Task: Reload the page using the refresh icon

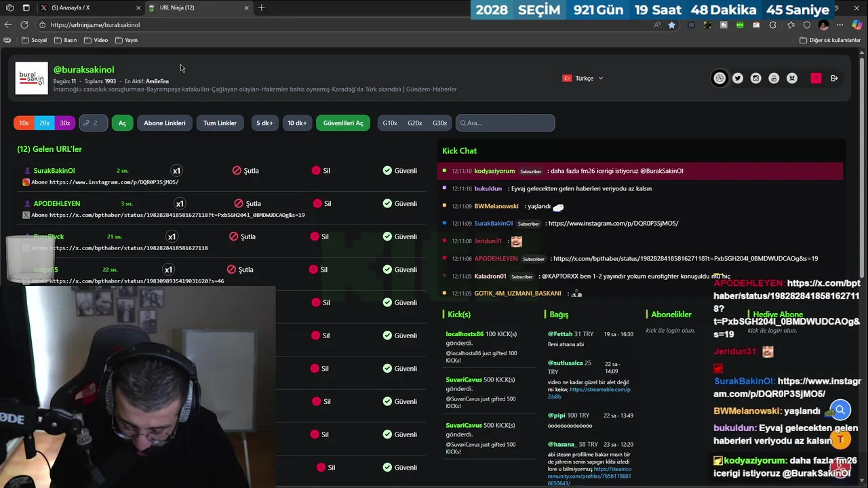Action: [x=24, y=24]
